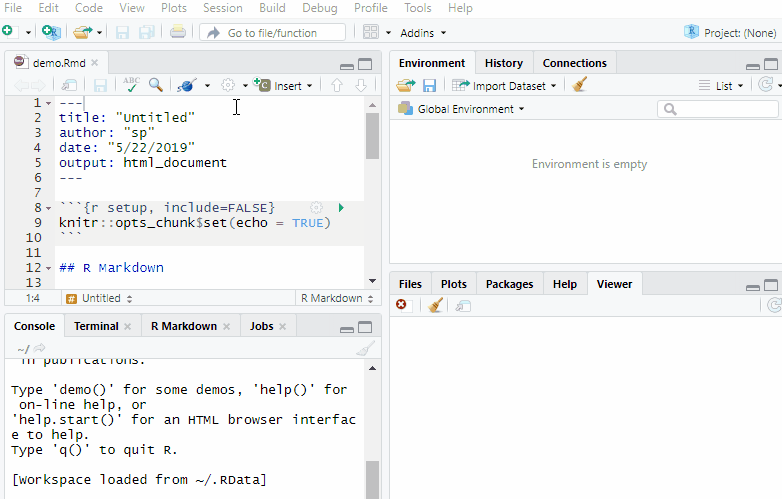782x499 pixels.
Task: Click the editor vertical scrollbar thumb
Action: click(372, 136)
